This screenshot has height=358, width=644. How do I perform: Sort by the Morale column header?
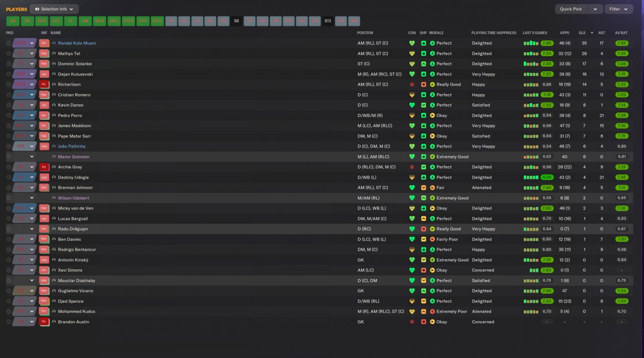pyautogui.click(x=437, y=33)
